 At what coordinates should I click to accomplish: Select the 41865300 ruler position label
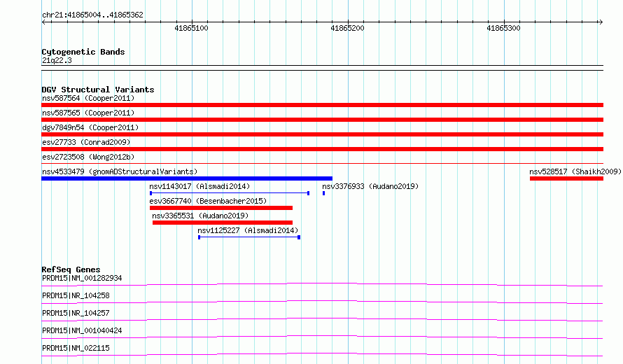point(503,28)
